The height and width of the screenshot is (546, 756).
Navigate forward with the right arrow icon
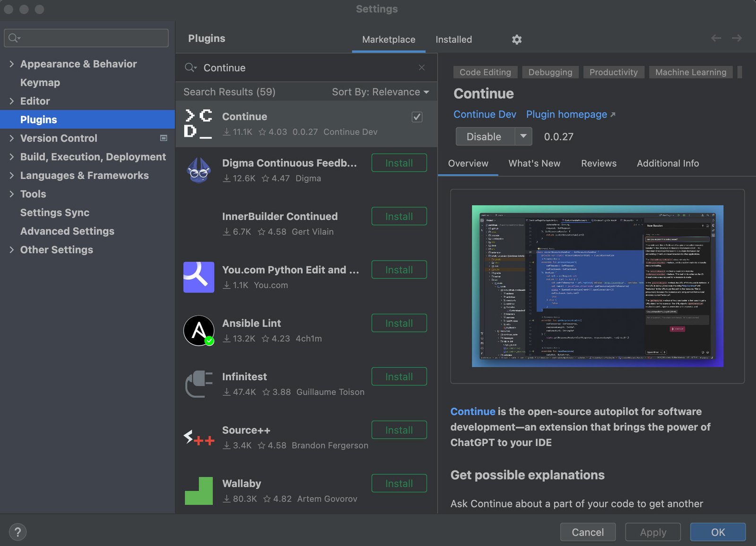click(737, 38)
